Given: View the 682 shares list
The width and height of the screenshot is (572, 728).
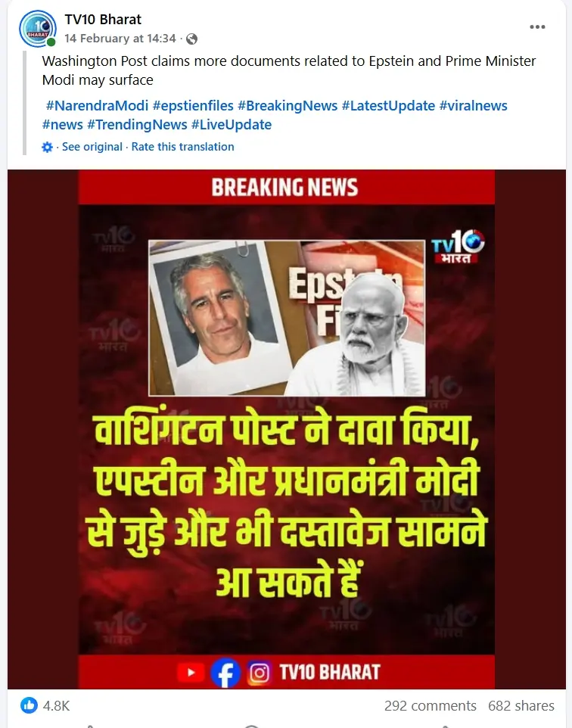Looking at the screenshot, I should click(521, 706).
